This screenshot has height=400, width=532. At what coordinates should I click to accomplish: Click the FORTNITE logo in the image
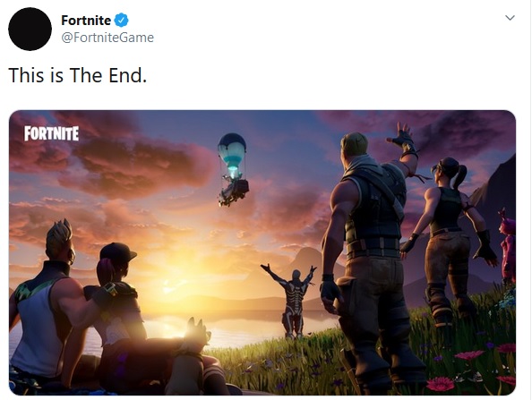52,133
